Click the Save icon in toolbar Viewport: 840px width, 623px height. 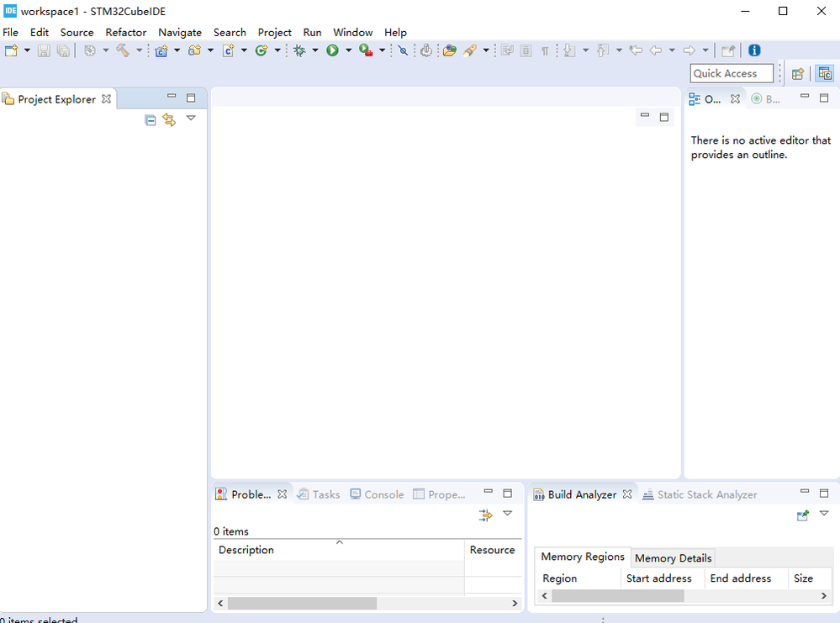pos(44,50)
